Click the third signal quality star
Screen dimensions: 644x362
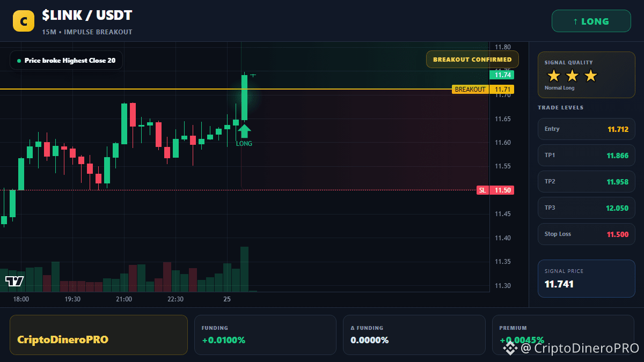tap(590, 76)
